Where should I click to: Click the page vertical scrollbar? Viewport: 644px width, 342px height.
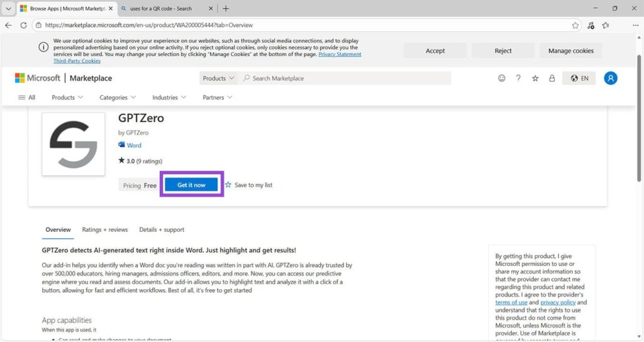click(639, 118)
